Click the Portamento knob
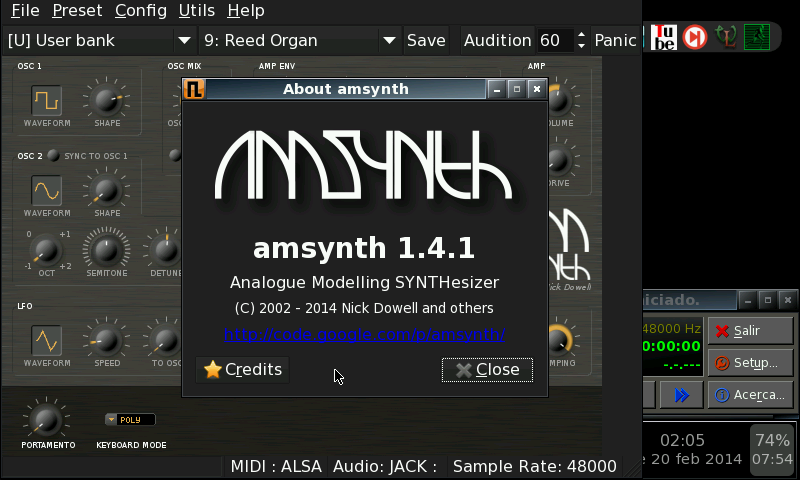 coord(46,419)
